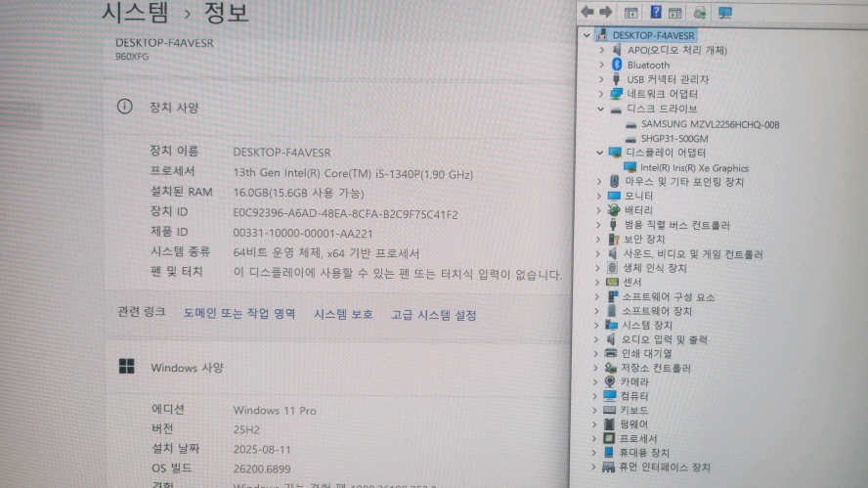This screenshot has height=488, width=868.
Task: Select the 보안 장치 category icon
Action: pyautogui.click(x=613, y=239)
